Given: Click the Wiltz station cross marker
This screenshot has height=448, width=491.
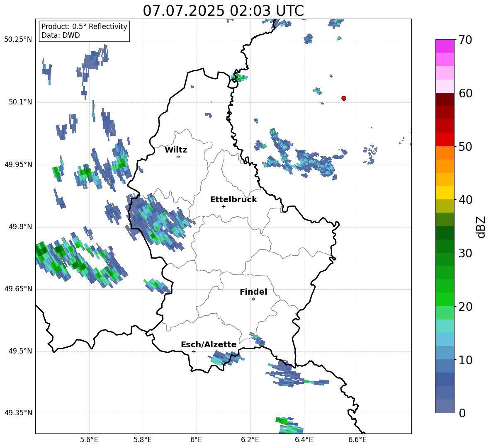Looking at the screenshot, I should pyautogui.click(x=178, y=157).
